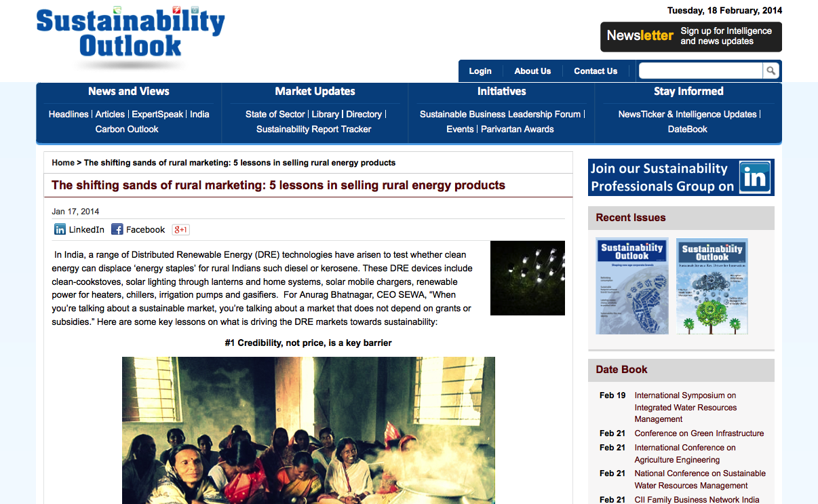Open Sustainable Business Leadership Forum

(501, 114)
